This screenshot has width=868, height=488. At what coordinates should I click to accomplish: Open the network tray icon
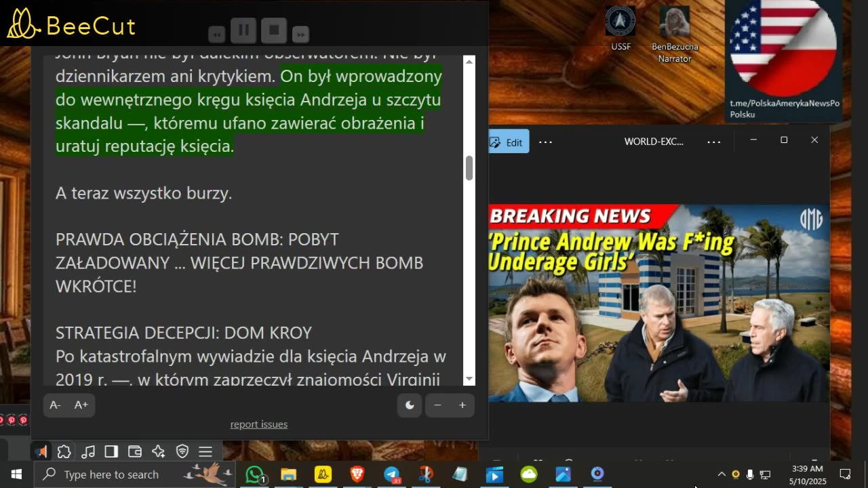[765, 474]
